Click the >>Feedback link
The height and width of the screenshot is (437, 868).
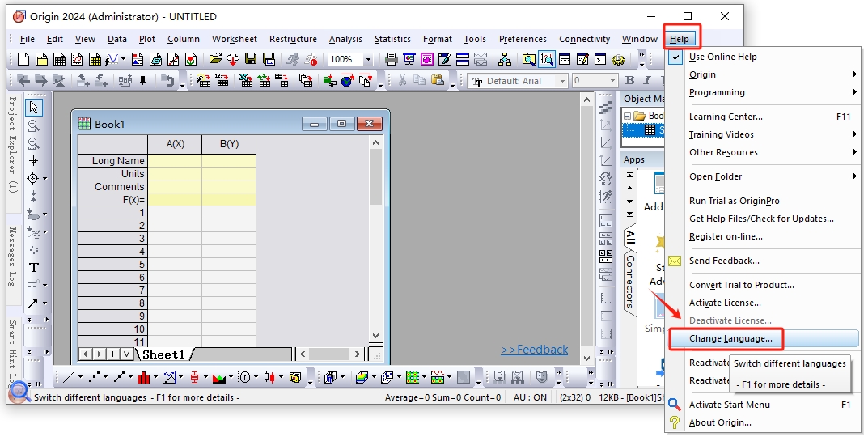534,350
